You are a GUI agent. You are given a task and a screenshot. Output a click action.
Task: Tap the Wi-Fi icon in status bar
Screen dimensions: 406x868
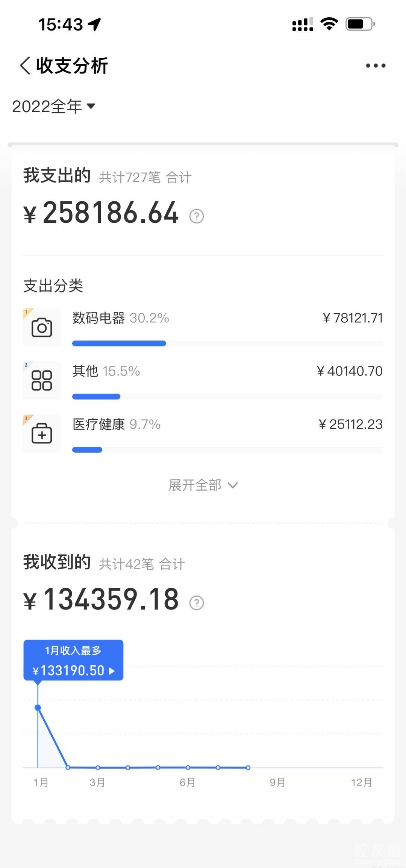(x=329, y=24)
